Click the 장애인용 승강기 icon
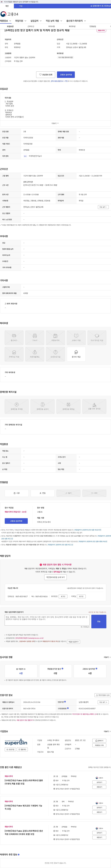 [x=42, y=406]
